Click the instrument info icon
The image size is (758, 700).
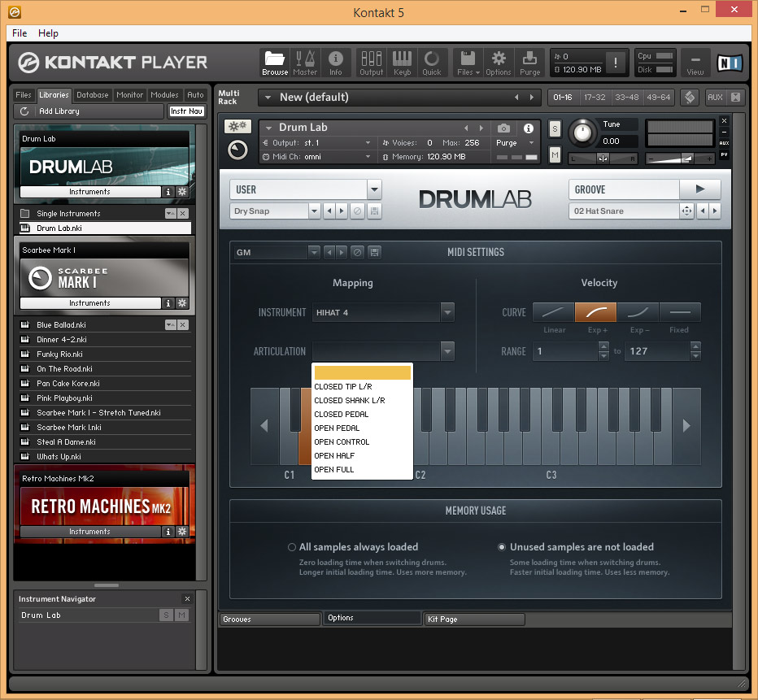(x=529, y=128)
